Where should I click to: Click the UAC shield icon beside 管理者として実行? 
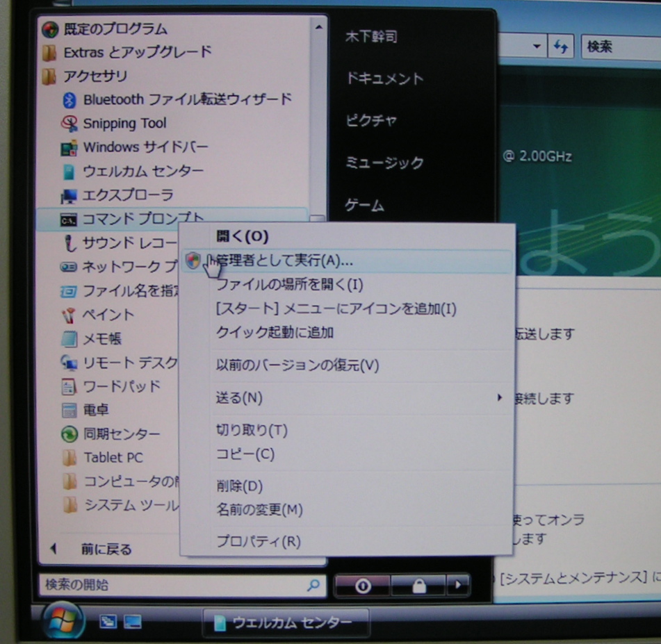[193, 261]
